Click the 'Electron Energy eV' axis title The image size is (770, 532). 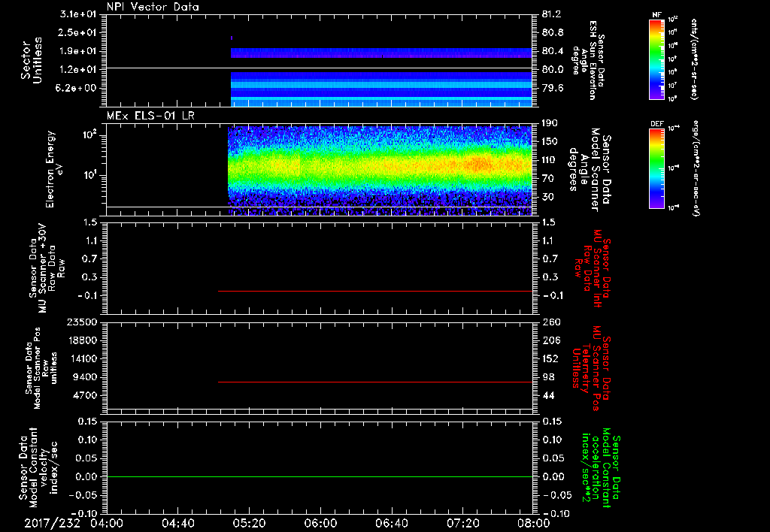[x=55, y=169]
